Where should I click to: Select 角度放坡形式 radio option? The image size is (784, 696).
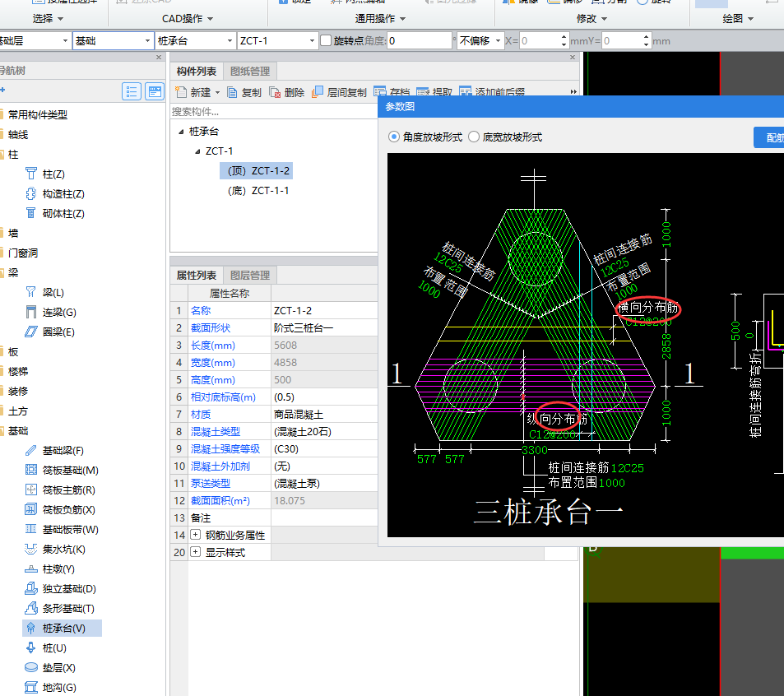pos(394,137)
